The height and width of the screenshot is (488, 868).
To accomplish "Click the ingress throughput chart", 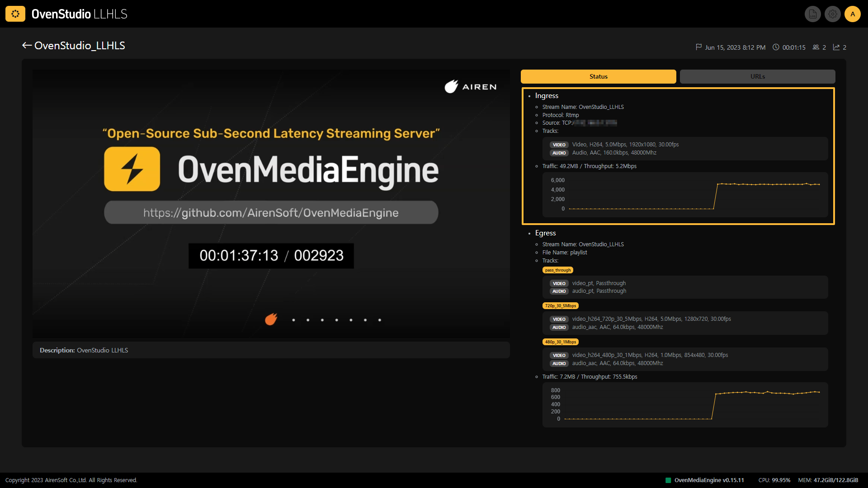I will [685, 194].
